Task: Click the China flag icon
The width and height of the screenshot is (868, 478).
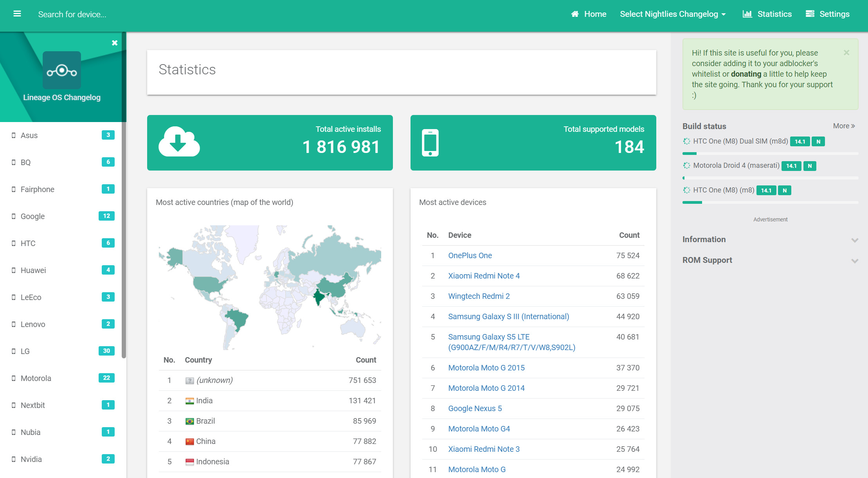Action: click(x=189, y=442)
